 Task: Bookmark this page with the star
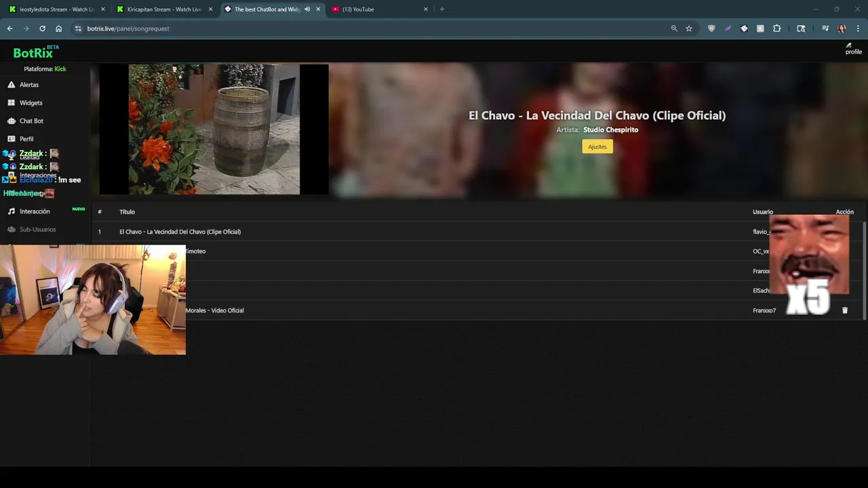(x=689, y=28)
